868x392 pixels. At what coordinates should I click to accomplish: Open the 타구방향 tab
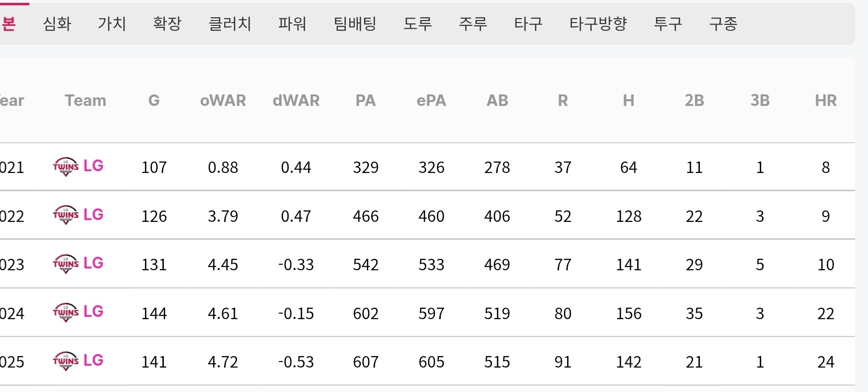[x=598, y=23]
